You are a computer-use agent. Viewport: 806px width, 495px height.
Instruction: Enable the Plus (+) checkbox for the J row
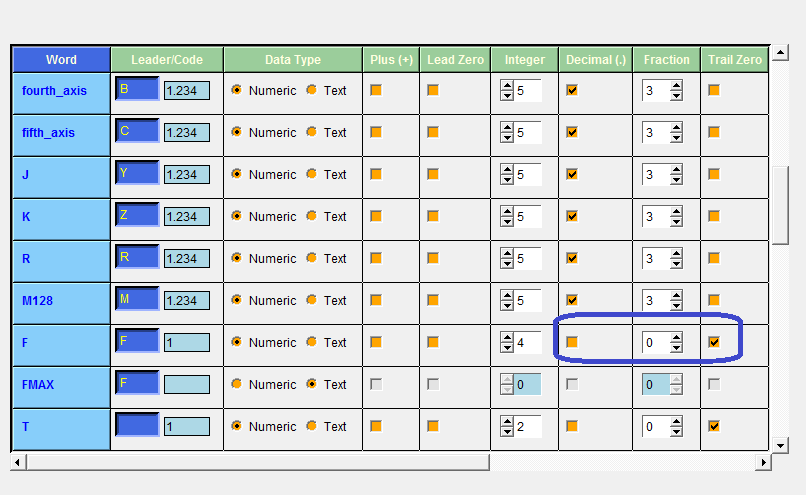376,174
